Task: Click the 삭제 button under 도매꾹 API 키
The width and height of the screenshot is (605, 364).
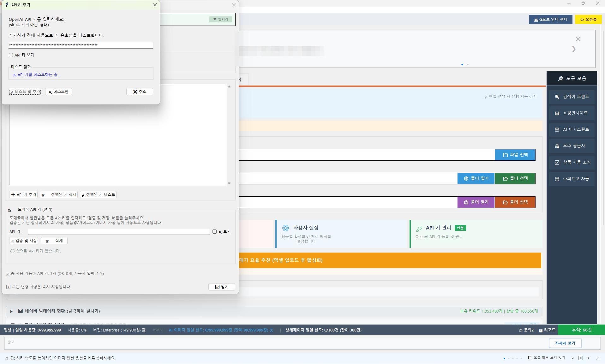Action: 54,241
